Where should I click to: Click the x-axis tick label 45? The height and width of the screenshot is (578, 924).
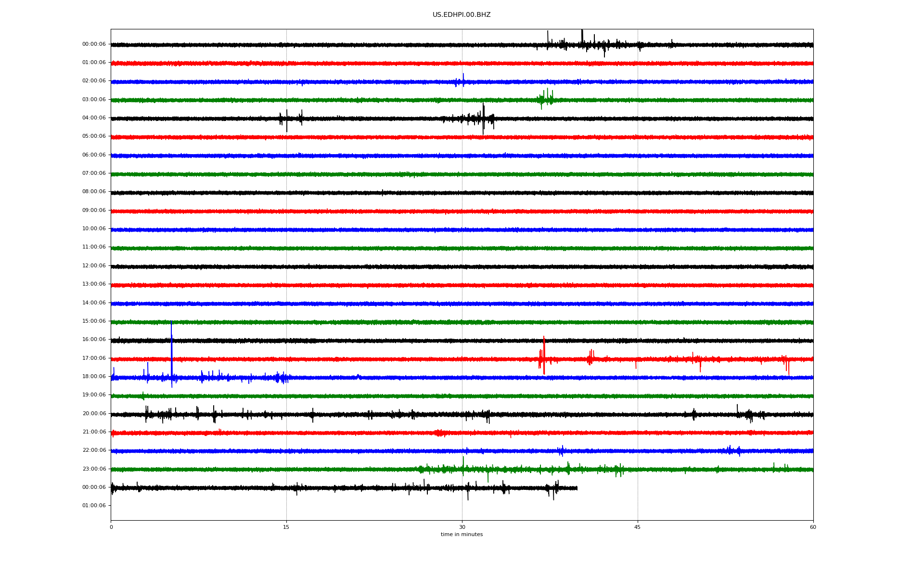(x=638, y=527)
